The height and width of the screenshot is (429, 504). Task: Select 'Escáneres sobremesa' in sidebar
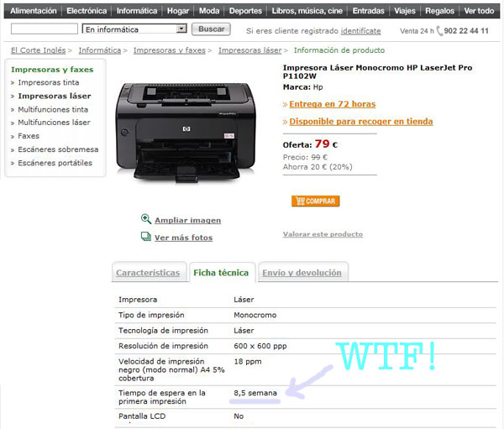(58, 149)
